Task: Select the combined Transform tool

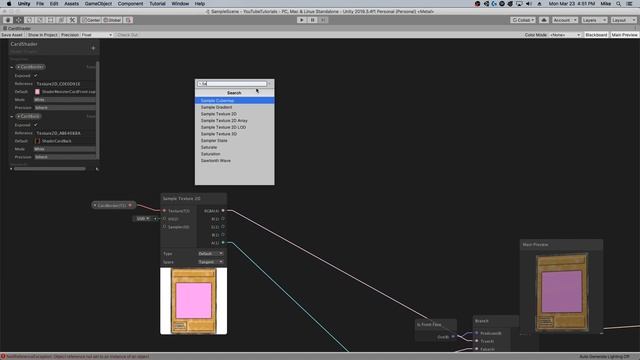Action: 61,20
